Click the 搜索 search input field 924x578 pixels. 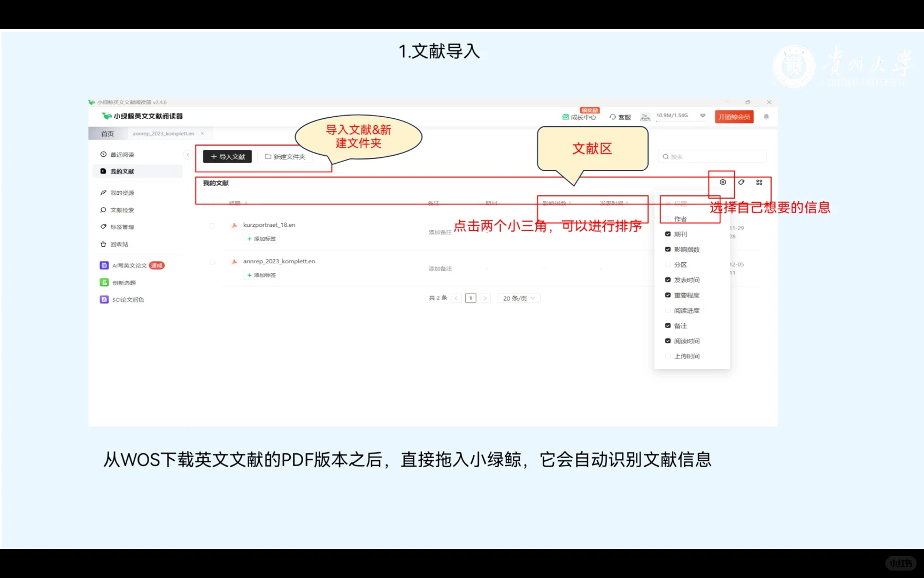(712, 157)
